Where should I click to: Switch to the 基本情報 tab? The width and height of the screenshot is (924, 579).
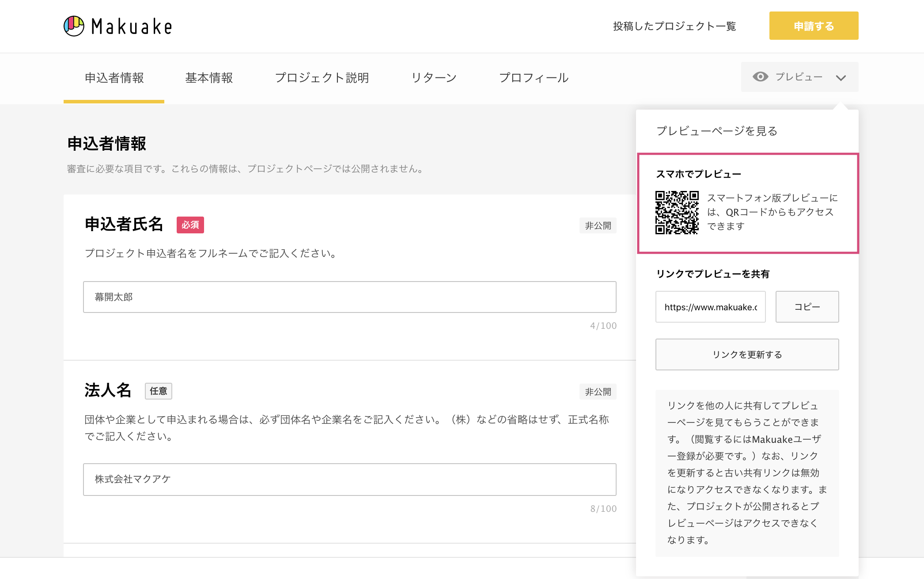210,78
